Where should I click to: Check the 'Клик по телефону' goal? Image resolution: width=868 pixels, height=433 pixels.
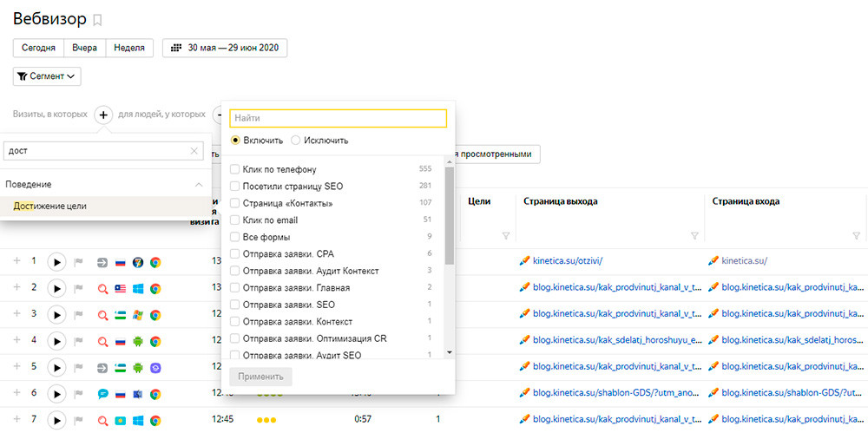[x=234, y=169]
